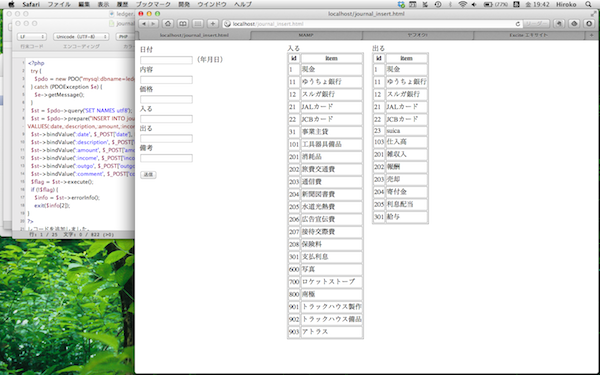This screenshot has width=600, height=375.
Task: Open the Apple menu
Action: [11, 5]
